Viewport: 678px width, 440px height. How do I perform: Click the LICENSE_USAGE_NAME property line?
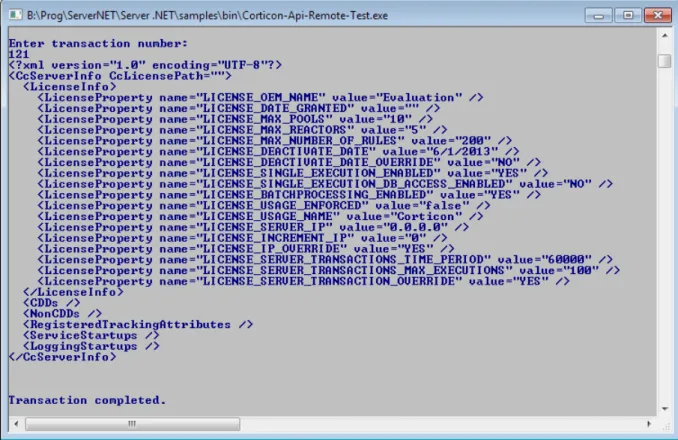point(260,217)
